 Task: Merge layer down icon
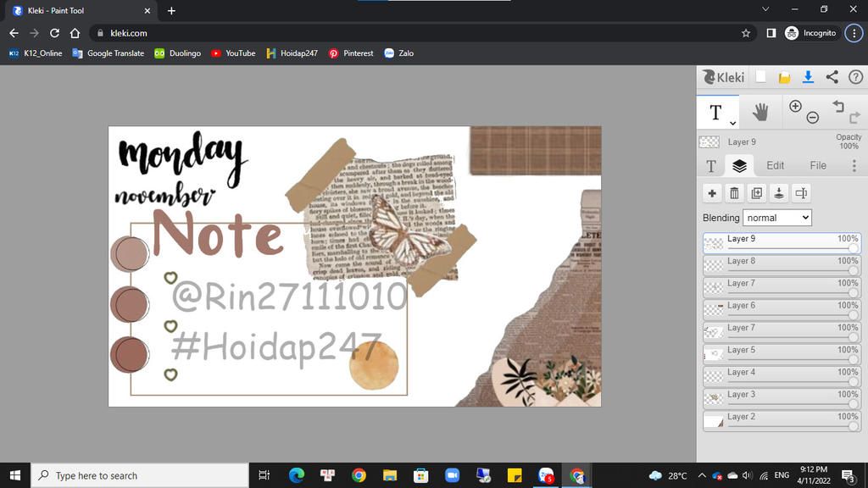point(778,193)
